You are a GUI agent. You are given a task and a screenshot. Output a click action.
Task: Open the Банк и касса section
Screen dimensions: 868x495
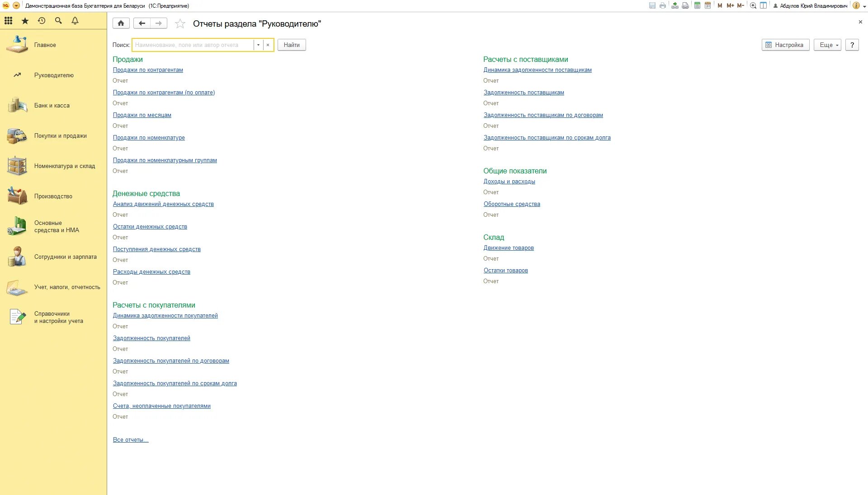[x=52, y=106]
